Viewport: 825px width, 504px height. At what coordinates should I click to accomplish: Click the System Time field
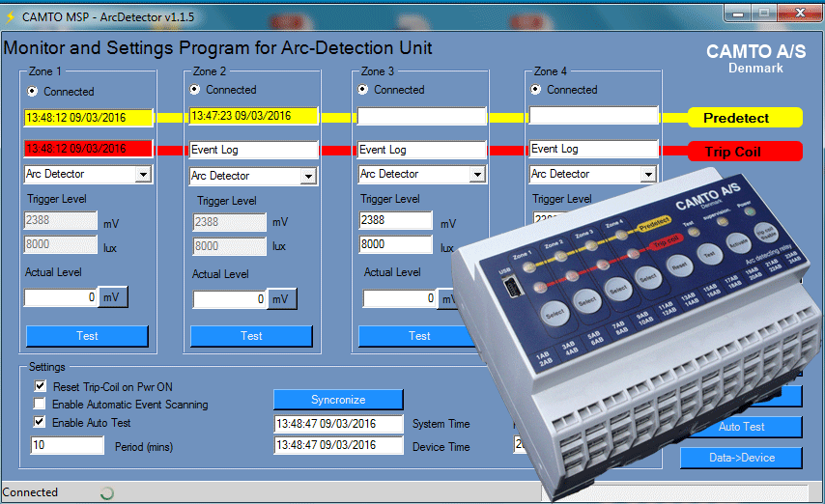tap(338, 424)
